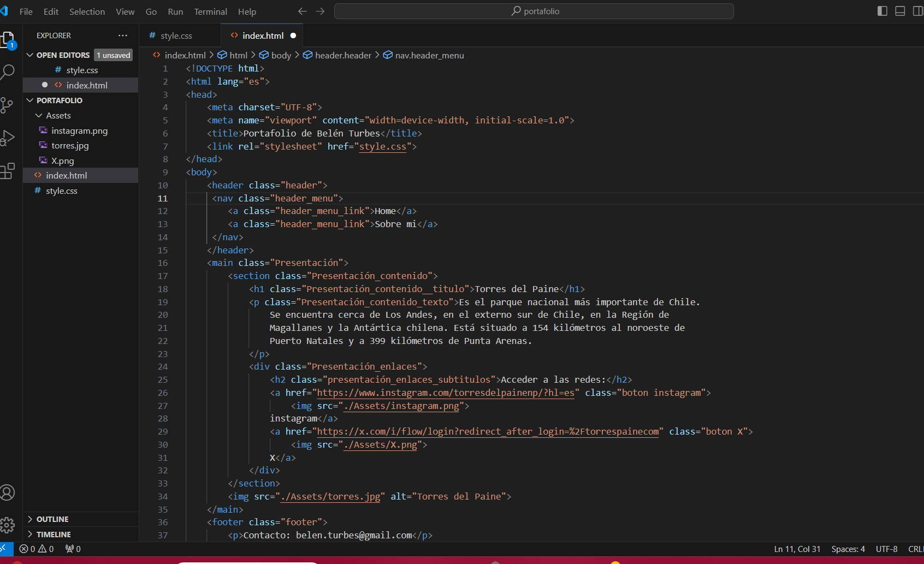Follow the ./Assets/X.png src link
This screenshot has width=924, height=564.
click(x=380, y=444)
